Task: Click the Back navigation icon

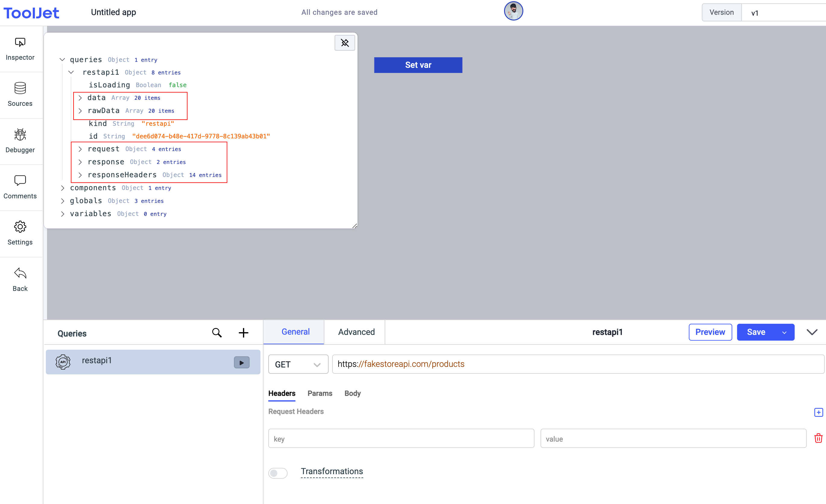Action: click(20, 274)
